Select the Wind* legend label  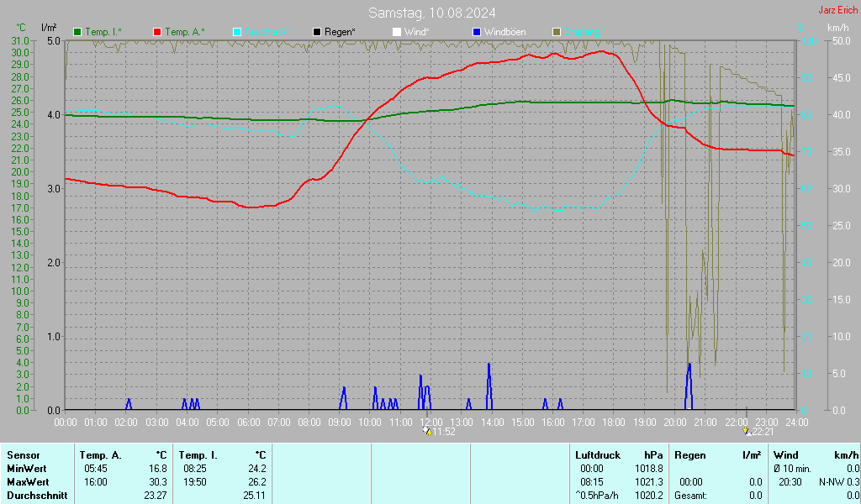pos(417,32)
